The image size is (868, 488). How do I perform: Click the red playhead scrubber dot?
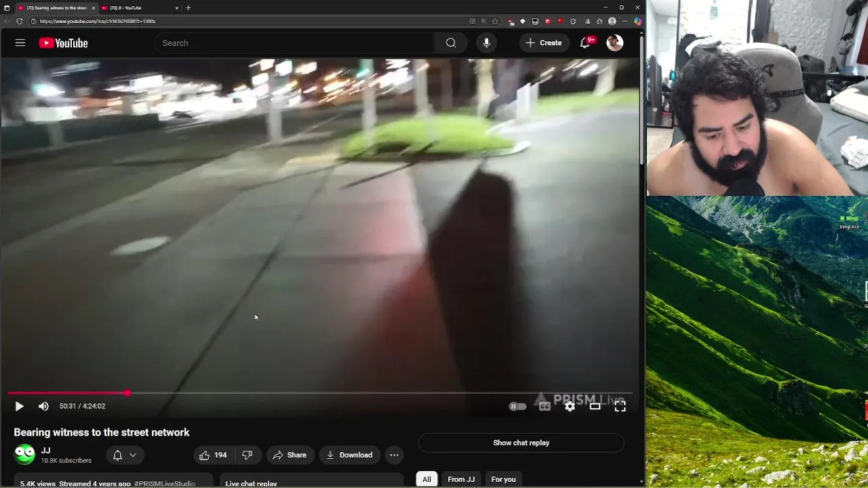[x=127, y=393]
